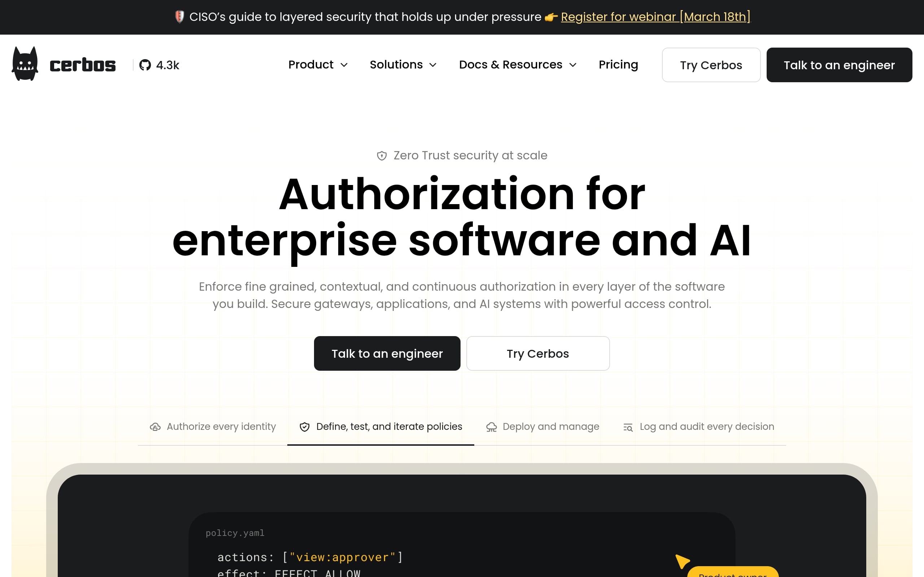
Task: Click the Cerbos monster logo icon
Action: (x=25, y=64)
